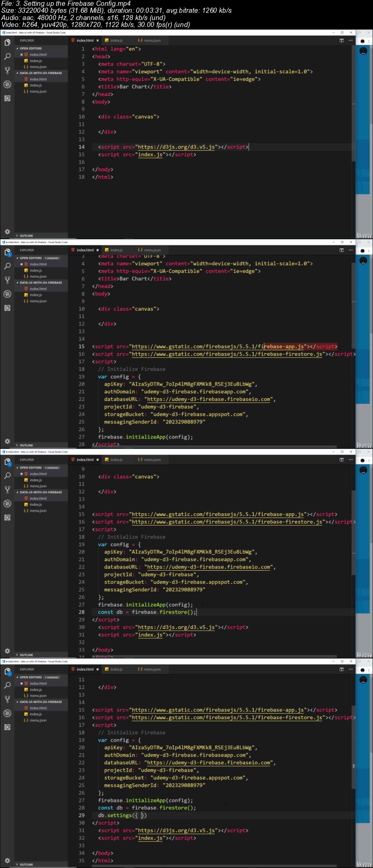The width and height of the screenshot is (373, 868).
Task: Open the Debug view in the top frame
Action: [x=7, y=84]
